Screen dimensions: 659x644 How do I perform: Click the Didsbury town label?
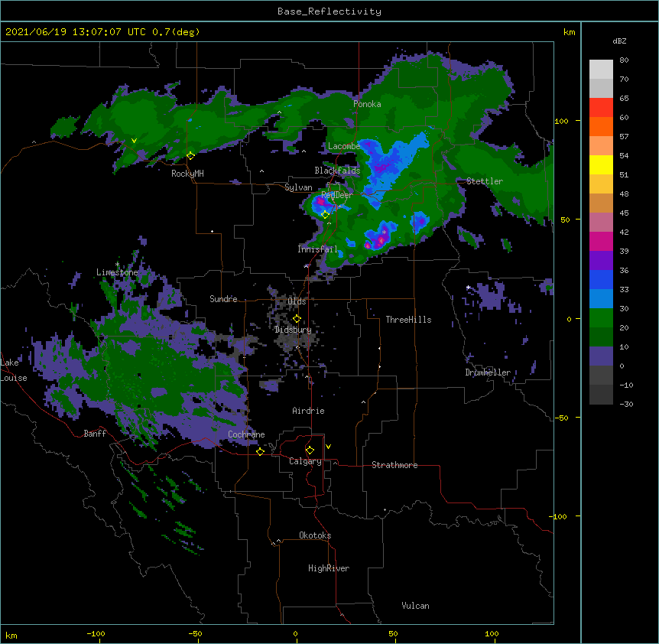(x=293, y=330)
